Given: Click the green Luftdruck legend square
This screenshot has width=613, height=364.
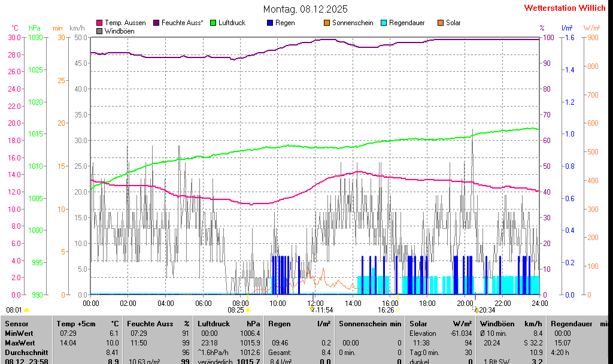Looking at the screenshot, I should (213, 23).
